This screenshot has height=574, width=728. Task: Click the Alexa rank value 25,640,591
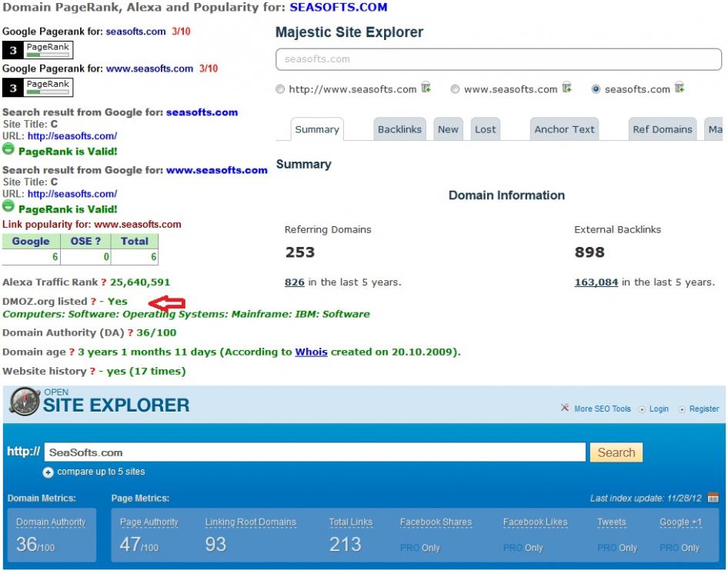(140, 282)
